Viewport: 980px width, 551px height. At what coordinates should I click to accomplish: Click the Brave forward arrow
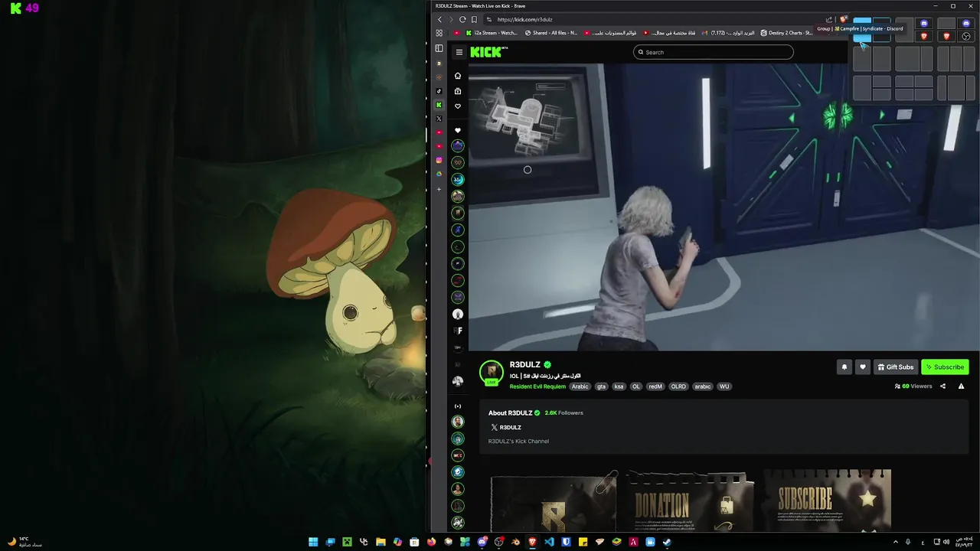(451, 19)
